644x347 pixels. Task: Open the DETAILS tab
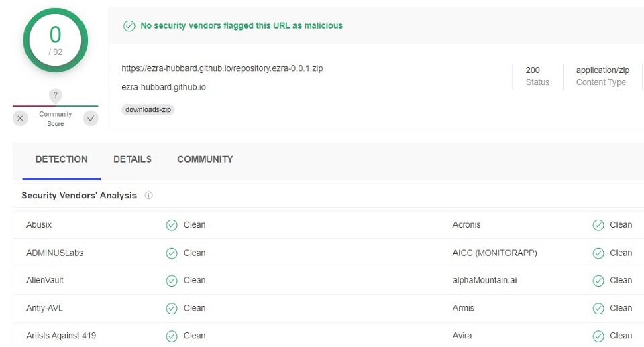[132, 159]
